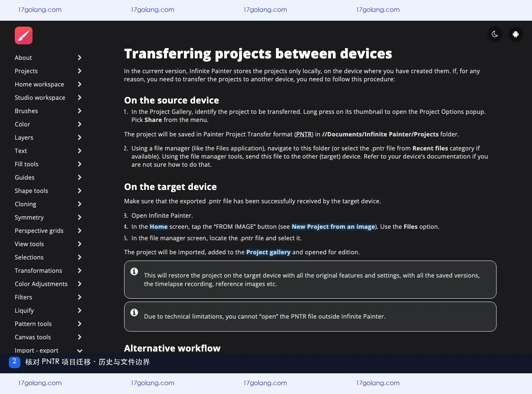Follow the Home screen link

(x=158, y=227)
